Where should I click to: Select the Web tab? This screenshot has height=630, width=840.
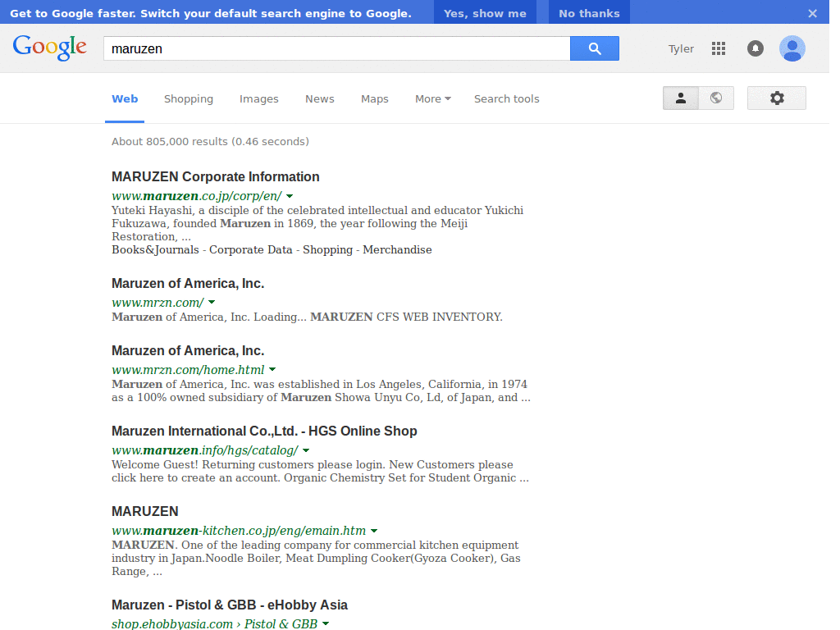coord(125,99)
